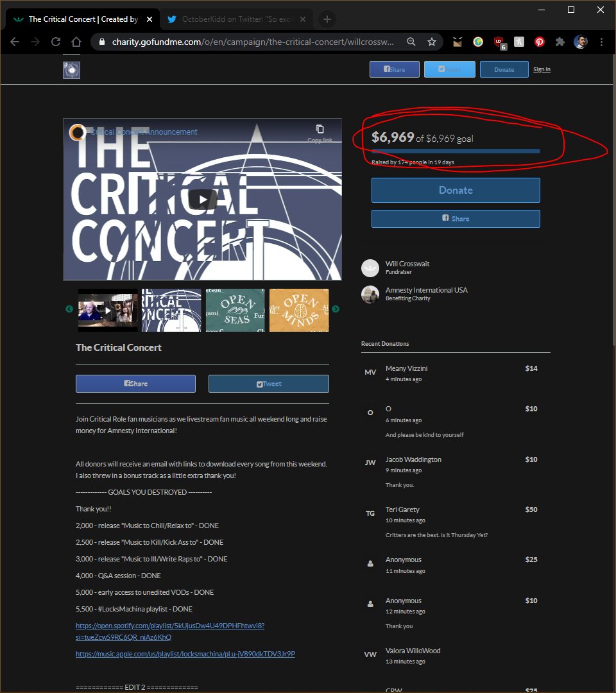Click The Critical Concert title heading
The width and height of the screenshot is (616, 693).
tap(119, 347)
